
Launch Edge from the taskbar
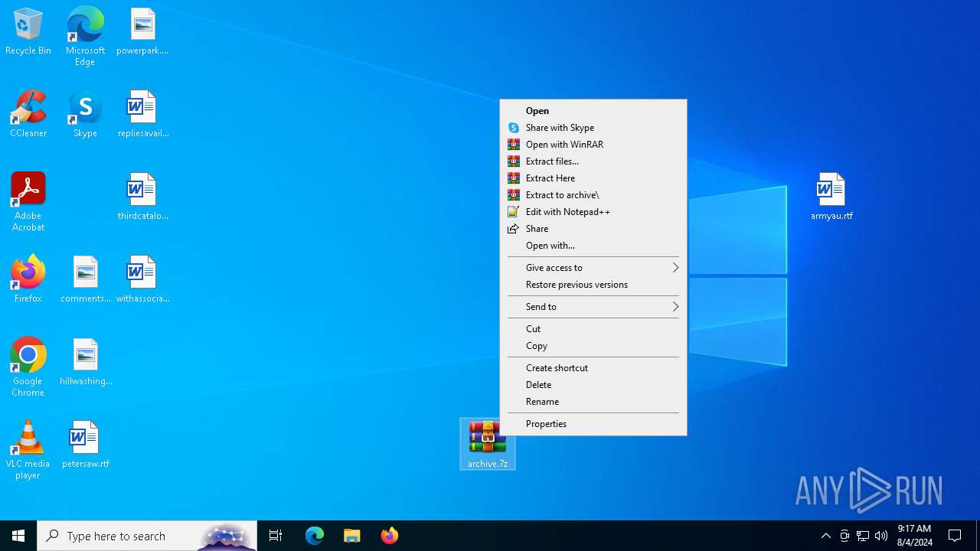[315, 536]
